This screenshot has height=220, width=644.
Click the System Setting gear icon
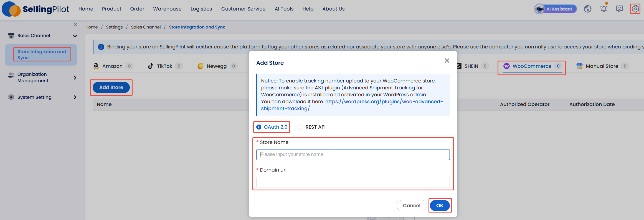(11, 97)
